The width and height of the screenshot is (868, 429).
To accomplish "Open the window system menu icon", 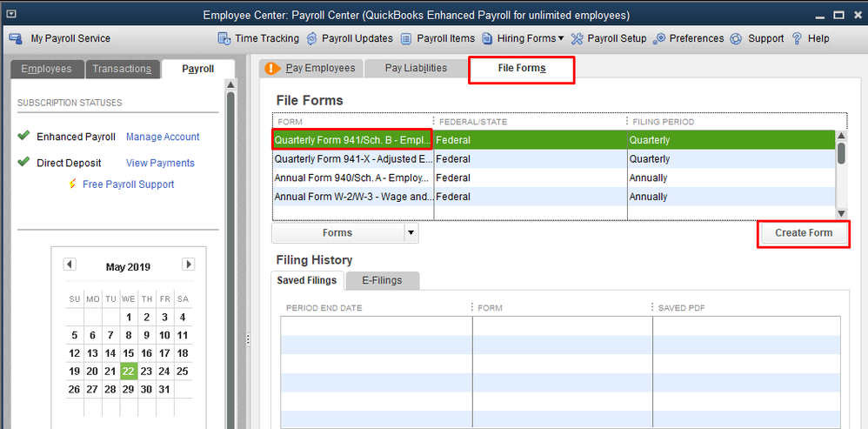I will [x=10, y=15].
